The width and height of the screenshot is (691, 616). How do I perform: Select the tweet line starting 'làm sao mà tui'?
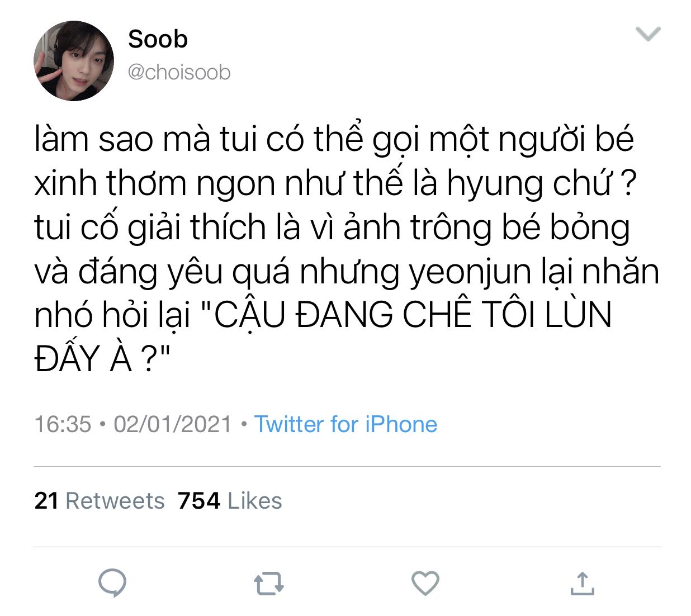(x=334, y=139)
